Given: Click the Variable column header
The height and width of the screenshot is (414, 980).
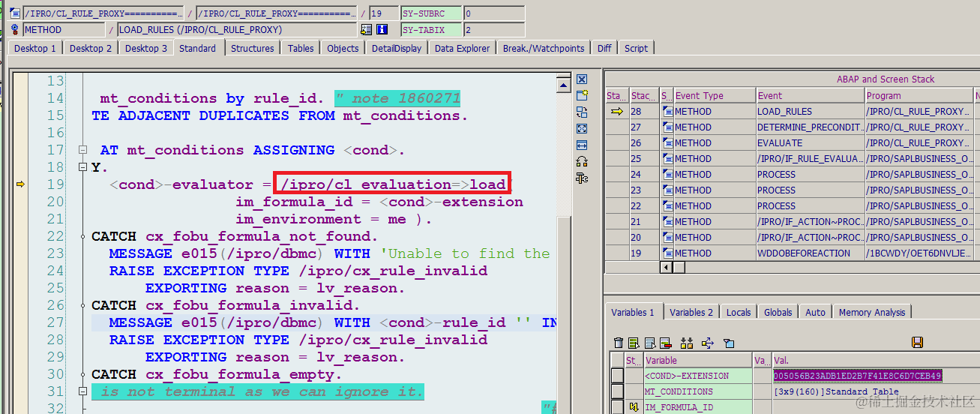Looking at the screenshot, I should pos(698,361).
